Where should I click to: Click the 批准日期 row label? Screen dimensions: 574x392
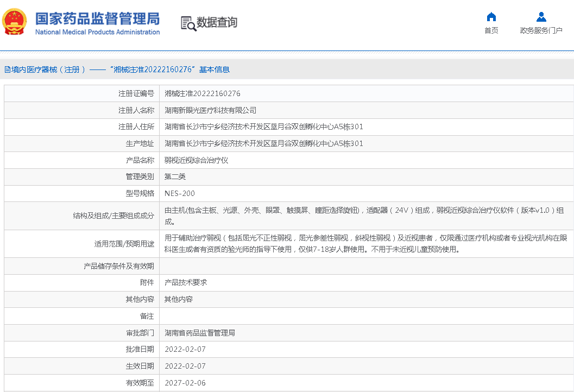pos(140,350)
